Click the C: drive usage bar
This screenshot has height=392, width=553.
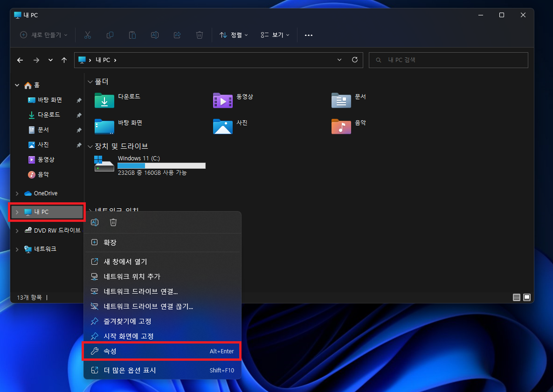161,165
